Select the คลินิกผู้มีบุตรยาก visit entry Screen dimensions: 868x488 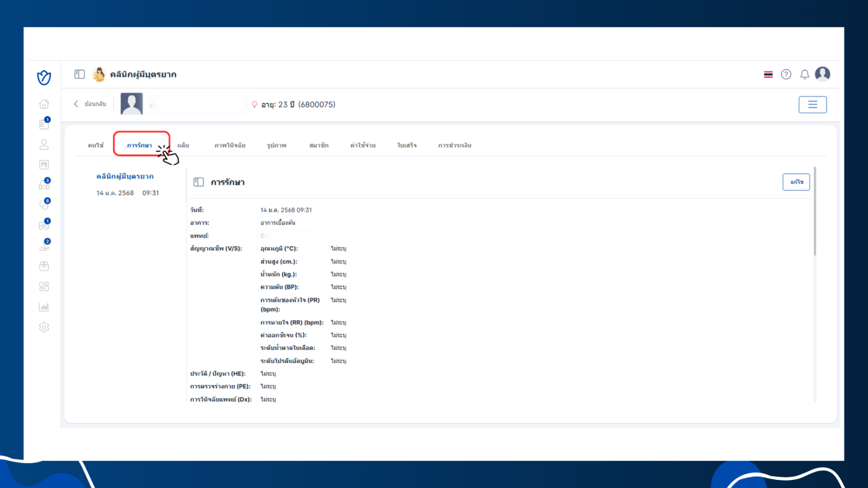125,177
